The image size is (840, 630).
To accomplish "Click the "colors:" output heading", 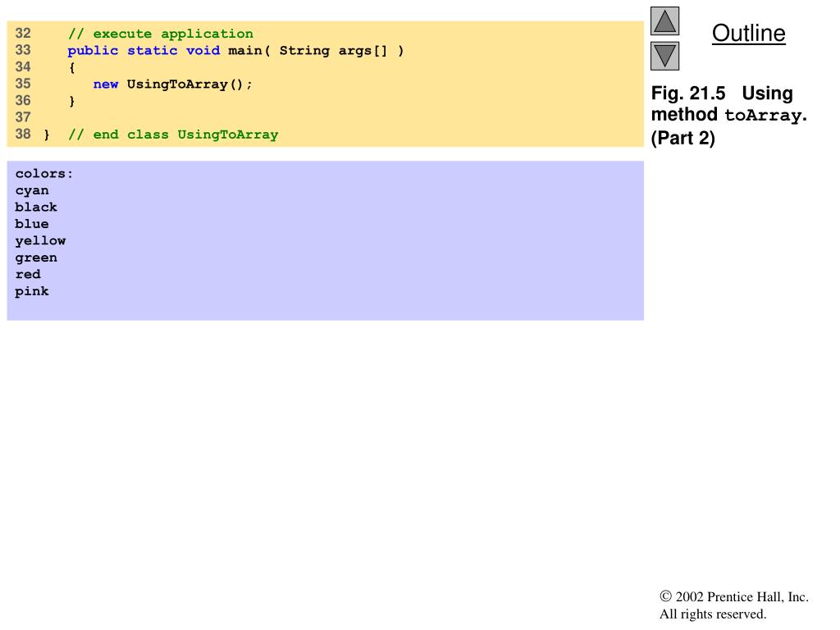I will pos(44,174).
